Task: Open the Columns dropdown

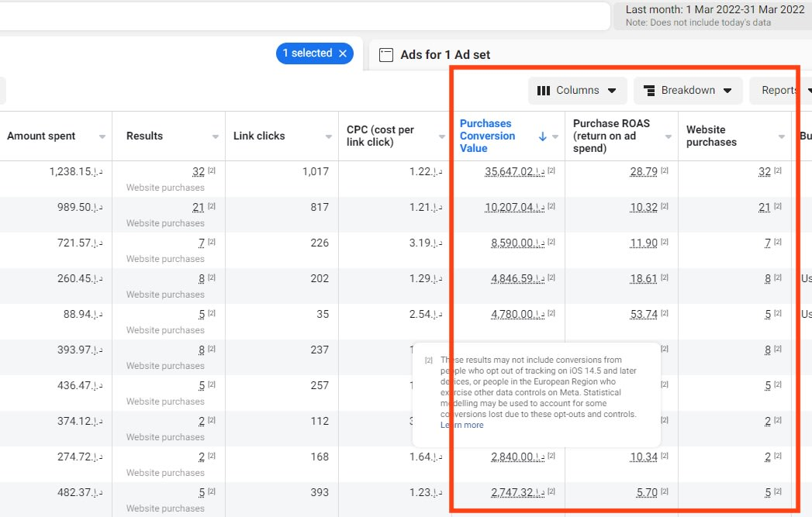Action: click(x=578, y=91)
